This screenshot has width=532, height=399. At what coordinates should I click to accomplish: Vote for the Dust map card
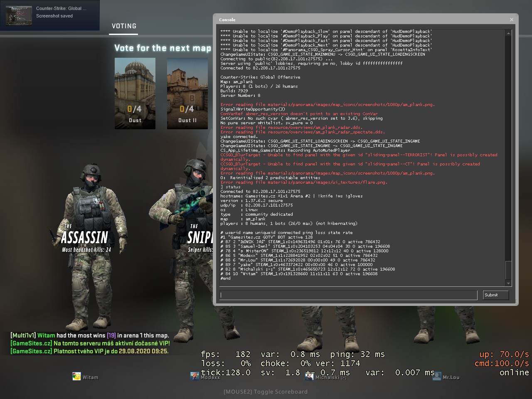tap(135, 94)
